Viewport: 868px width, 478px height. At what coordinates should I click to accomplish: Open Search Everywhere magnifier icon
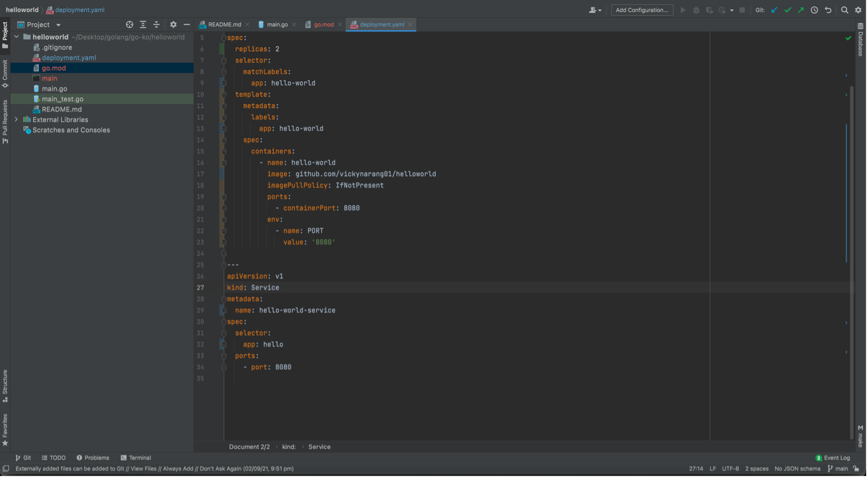(845, 10)
